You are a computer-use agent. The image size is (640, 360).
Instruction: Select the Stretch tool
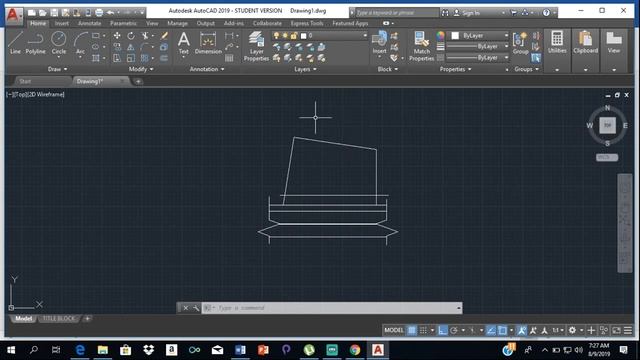point(117,58)
